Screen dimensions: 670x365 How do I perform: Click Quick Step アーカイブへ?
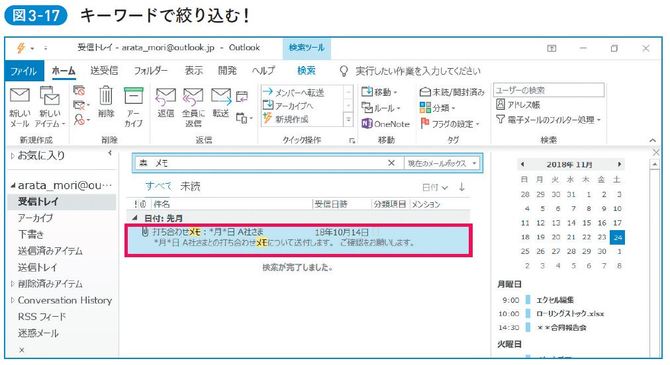tap(288, 106)
